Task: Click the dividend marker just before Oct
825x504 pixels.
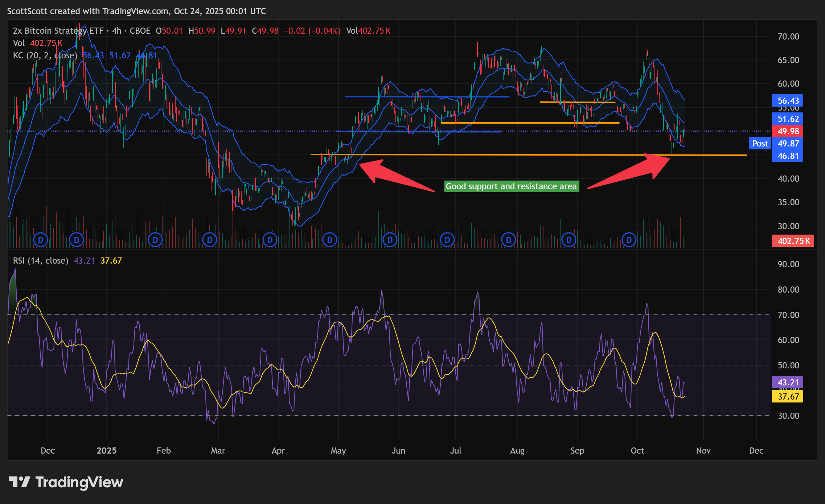Action: coord(629,240)
